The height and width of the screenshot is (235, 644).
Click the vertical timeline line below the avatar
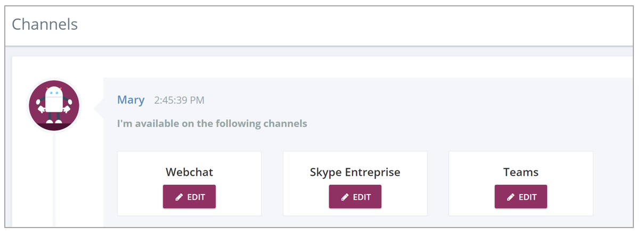pos(54,179)
